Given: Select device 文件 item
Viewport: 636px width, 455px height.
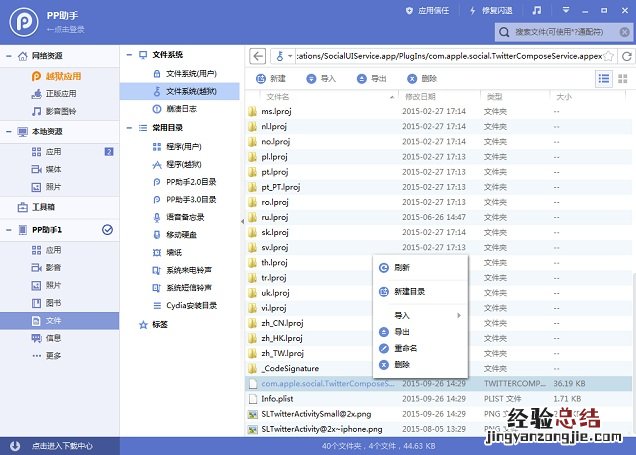Looking at the screenshot, I should click(x=60, y=321).
